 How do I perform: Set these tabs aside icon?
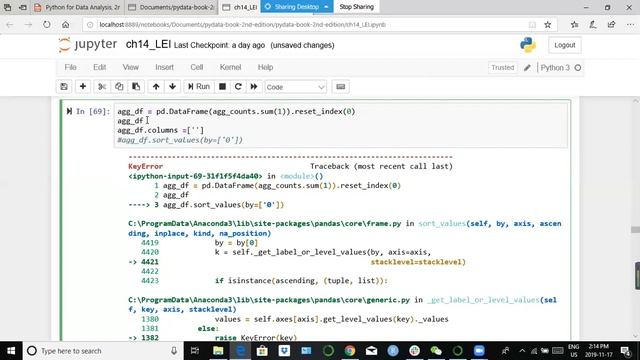click(x=23, y=7)
